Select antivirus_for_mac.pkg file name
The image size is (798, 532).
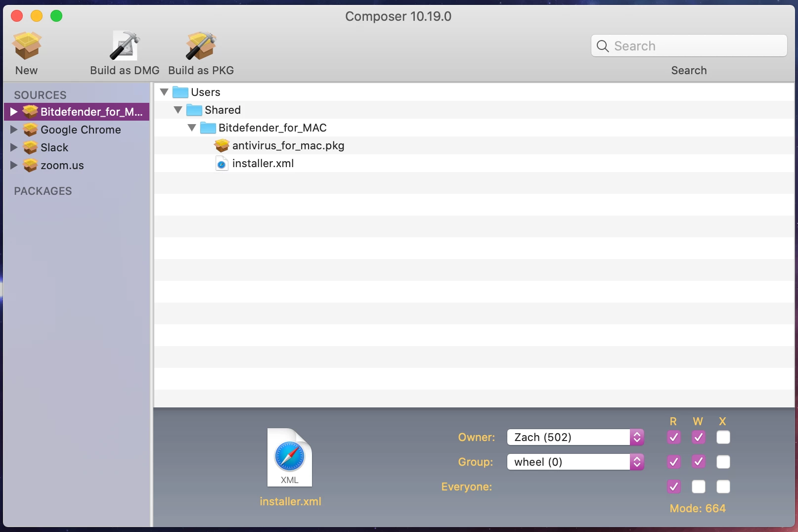[x=288, y=145]
